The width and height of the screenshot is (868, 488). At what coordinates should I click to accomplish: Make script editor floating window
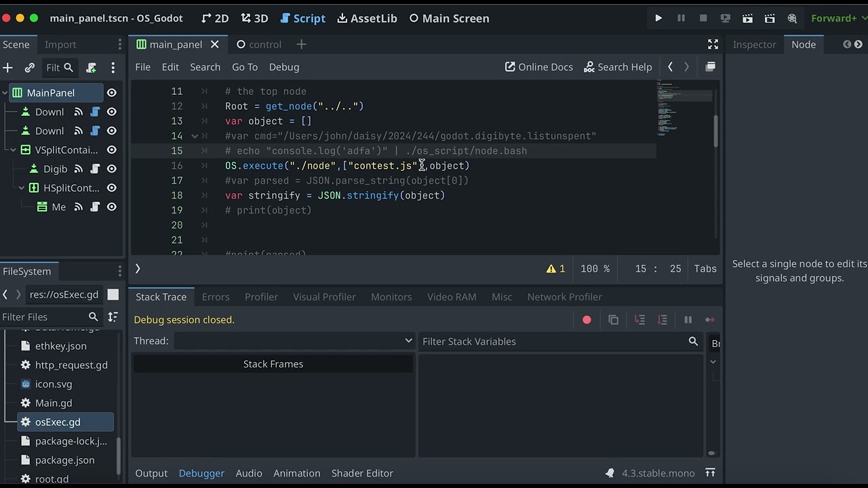pyautogui.click(x=710, y=66)
